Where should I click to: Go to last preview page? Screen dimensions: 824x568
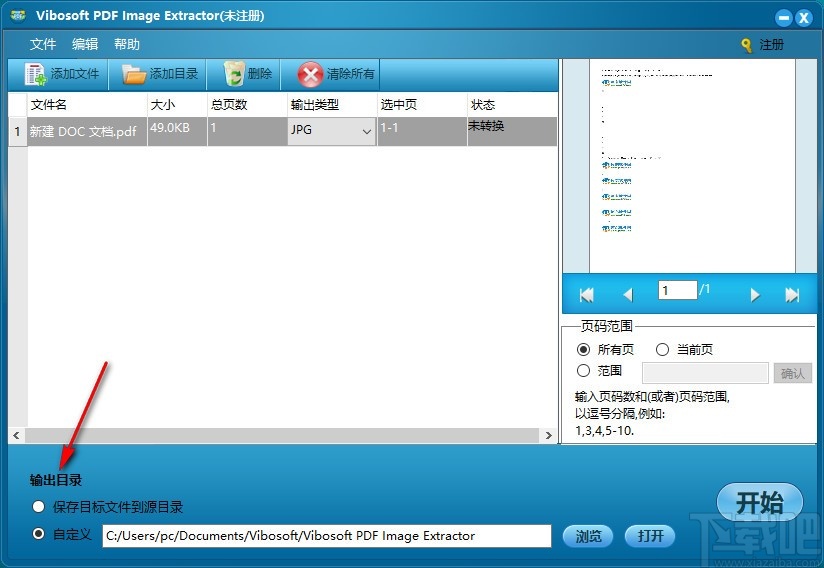pos(792,295)
